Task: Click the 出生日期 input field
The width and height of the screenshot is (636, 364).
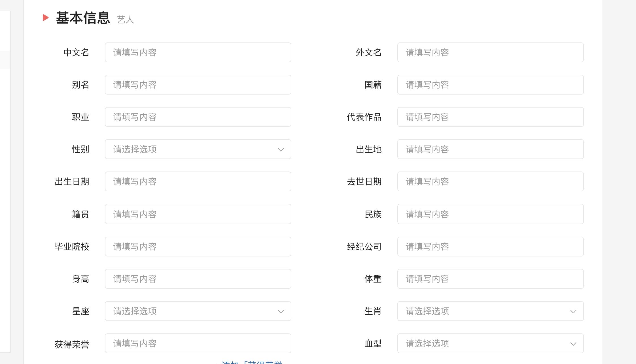Action: (198, 181)
